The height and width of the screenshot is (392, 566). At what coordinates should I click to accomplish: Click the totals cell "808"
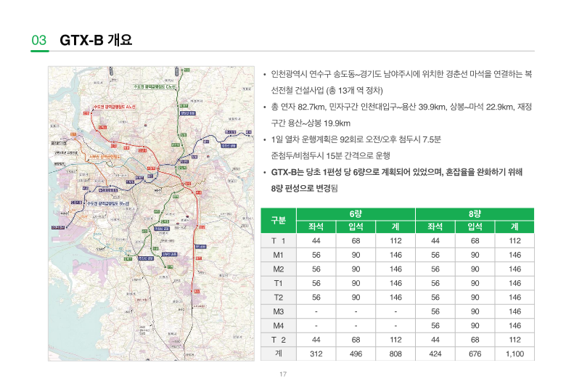[395, 354]
